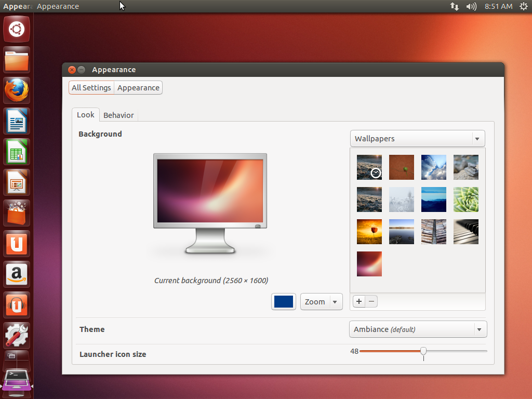Screen dimensions: 532x399
Task: Switch to the Behavior tab
Action: pyautogui.click(x=118, y=115)
